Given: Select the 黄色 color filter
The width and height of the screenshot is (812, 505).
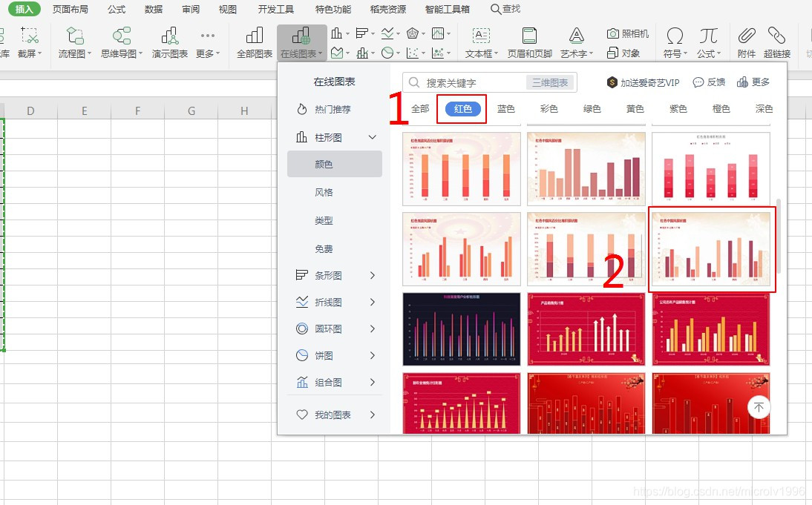Looking at the screenshot, I should [635, 109].
